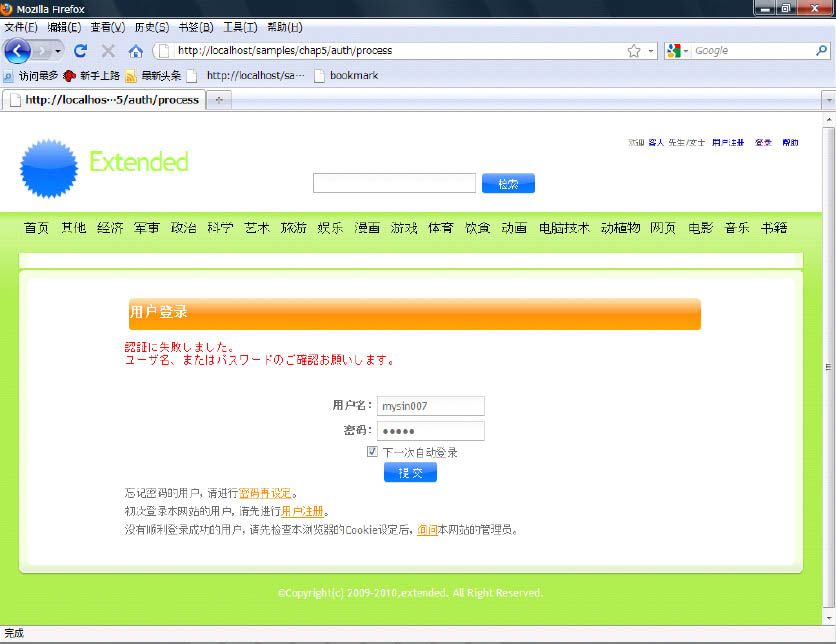
Task: Go to the 饮食 category
Action: [x=478, y=228]
